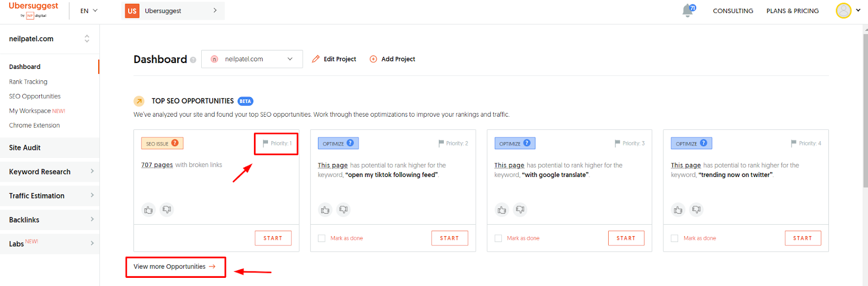Open the EN language dropdown
Viewport: 868px width, 286px height.
click(89, 11)
